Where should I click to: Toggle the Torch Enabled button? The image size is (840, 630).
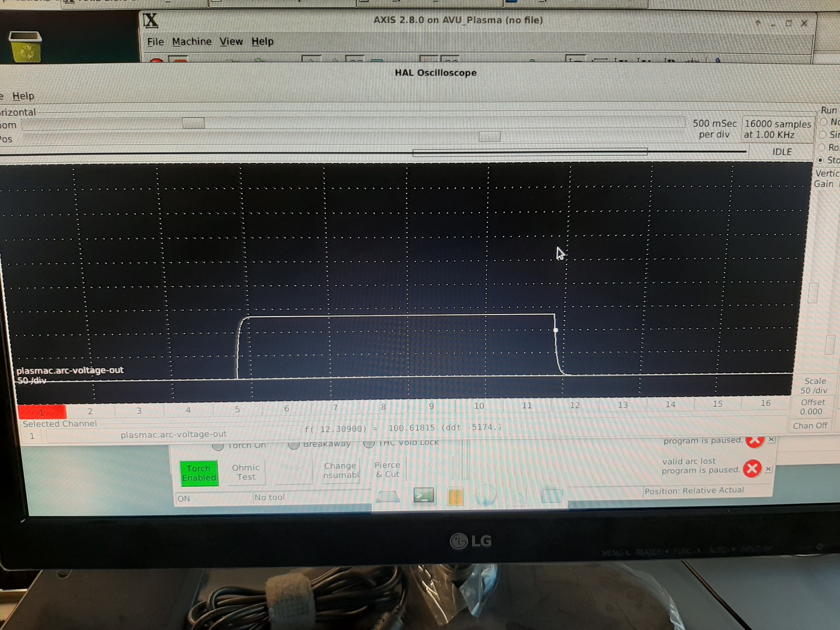[199, 473]
